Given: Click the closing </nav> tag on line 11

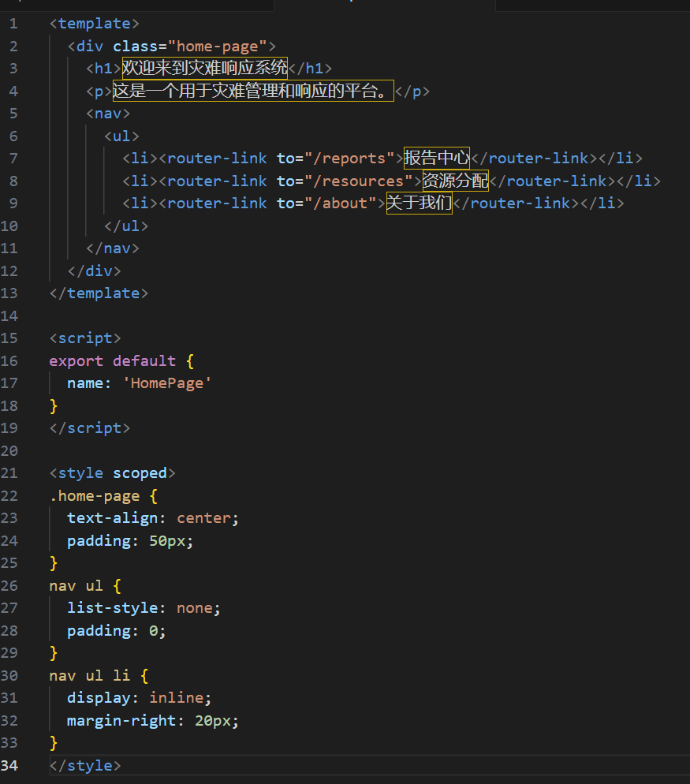Looking at the screenshot, I should (113, 248).
